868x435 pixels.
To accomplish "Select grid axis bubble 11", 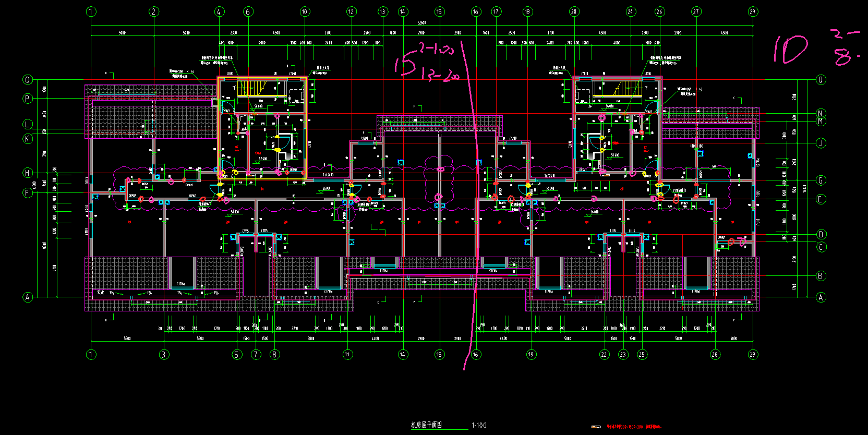I will click(x=348, y=355).
